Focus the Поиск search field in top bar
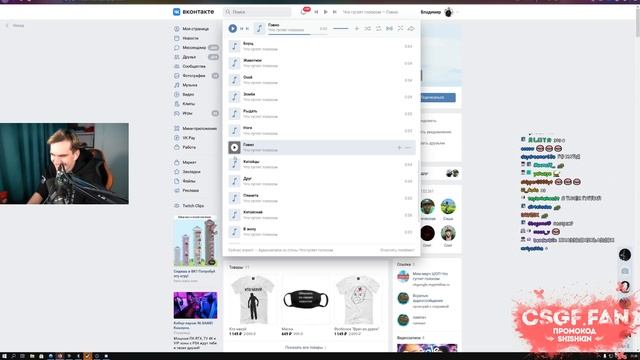 258,12
